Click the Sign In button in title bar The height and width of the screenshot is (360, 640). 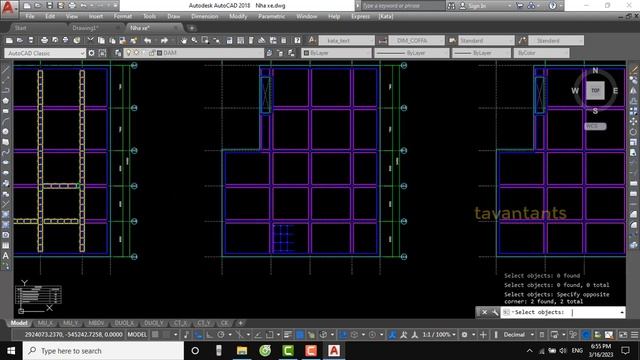473,6
